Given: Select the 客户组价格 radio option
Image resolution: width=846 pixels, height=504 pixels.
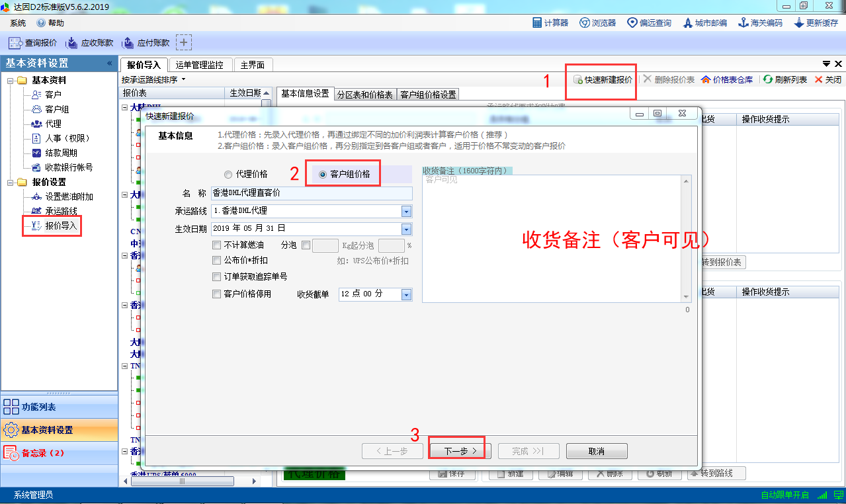Looking at the screenshot, I should (323, 175).
